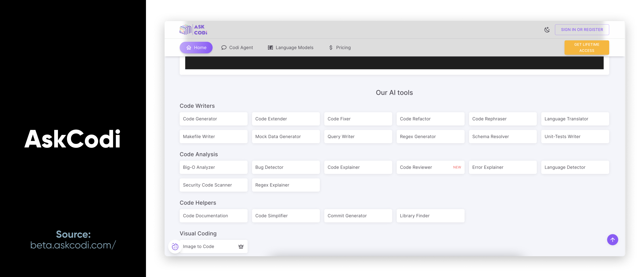Toggle dark mode moon icon
The width and height of the screenshot is (644, 277).
pos(547,30)
